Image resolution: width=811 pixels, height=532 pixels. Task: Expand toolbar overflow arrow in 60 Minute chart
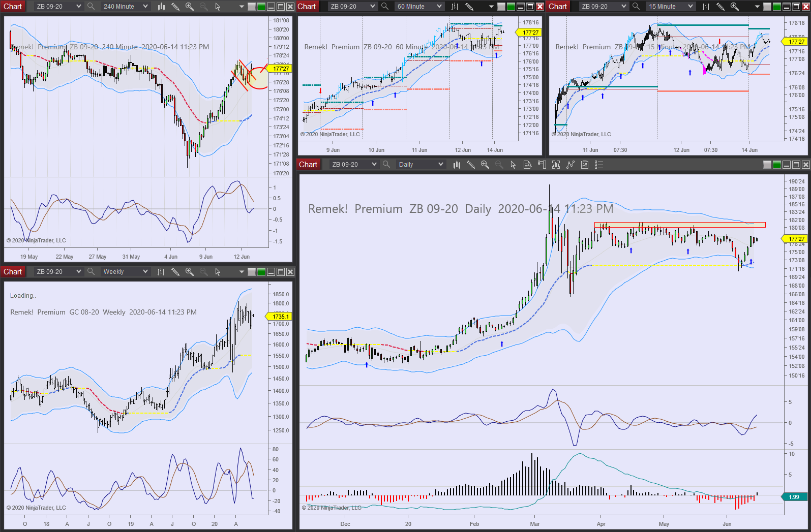click(491, 7)
